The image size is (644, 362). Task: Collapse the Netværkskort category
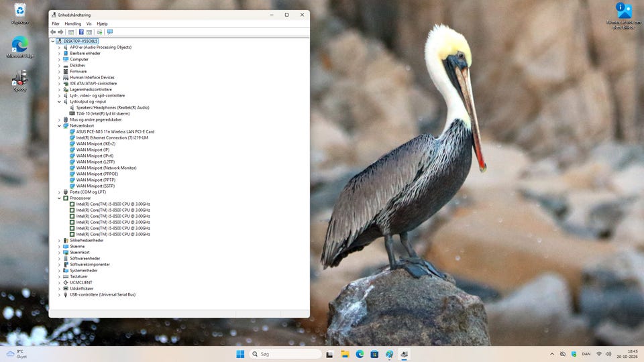tap(59, 125)
